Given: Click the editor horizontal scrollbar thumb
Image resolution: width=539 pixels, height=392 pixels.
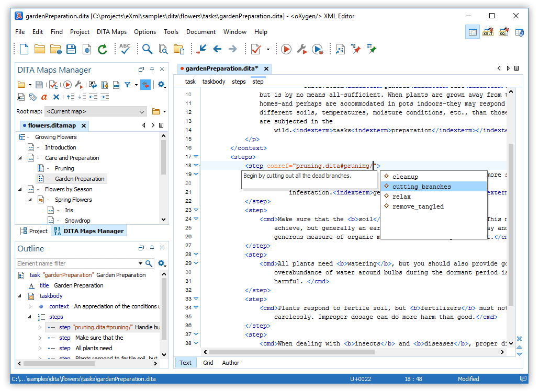Looking at the screenshot, I should pos(291,352).
